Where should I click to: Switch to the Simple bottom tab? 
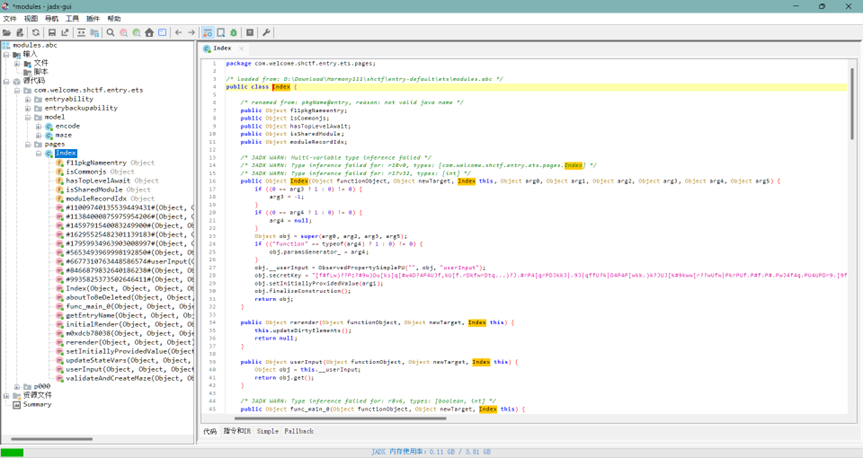[267, 432]
